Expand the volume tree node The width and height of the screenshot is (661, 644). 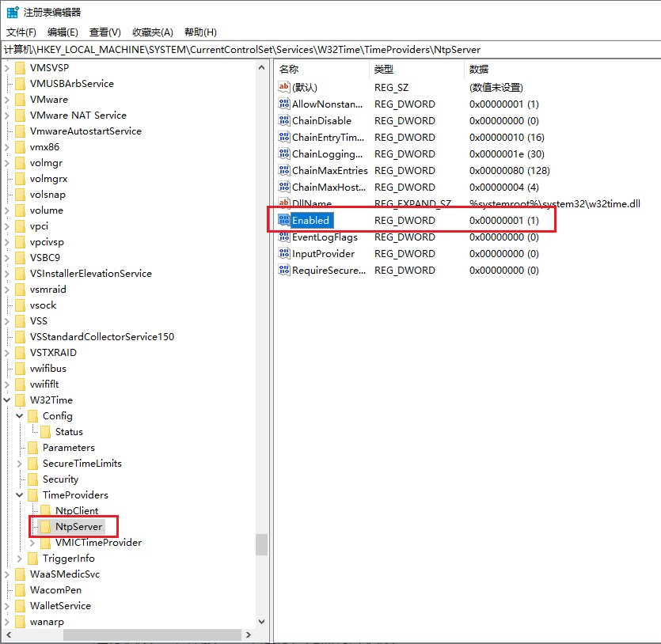[7, 210]
